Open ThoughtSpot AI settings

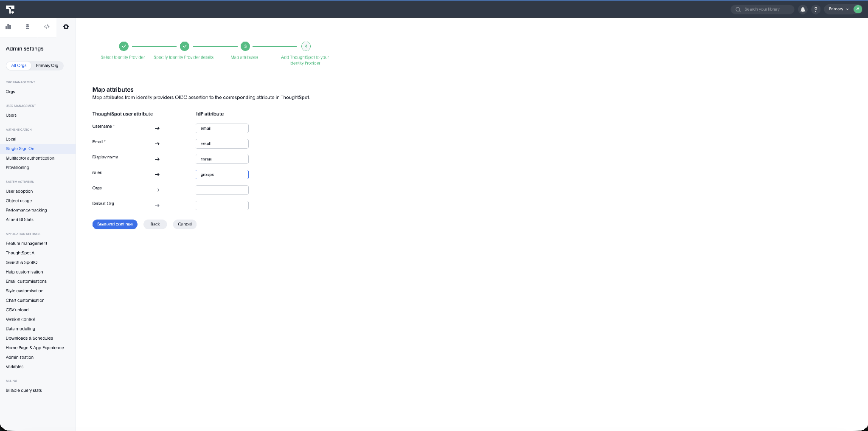point(21,253)
